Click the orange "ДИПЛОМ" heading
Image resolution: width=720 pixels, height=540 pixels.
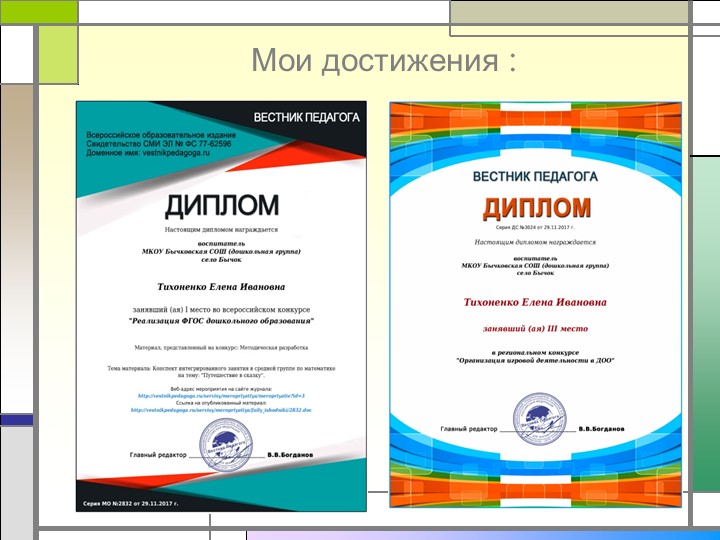pyautogui.click(x=536, y=208)
